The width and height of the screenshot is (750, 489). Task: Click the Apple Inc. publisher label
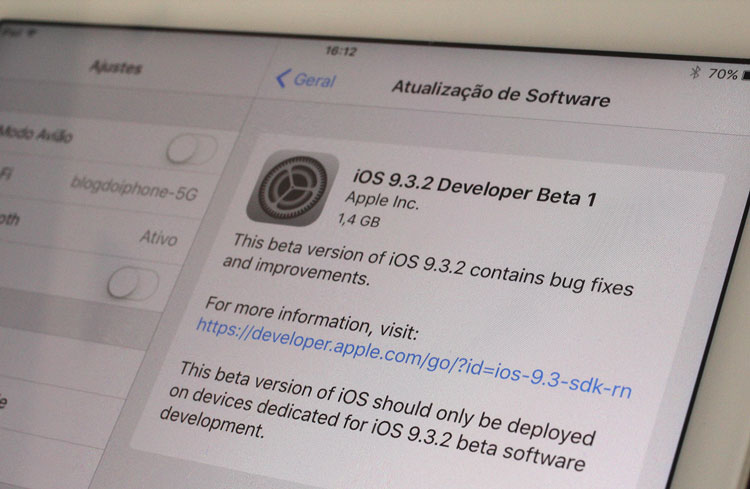click(x=382, y=200)
